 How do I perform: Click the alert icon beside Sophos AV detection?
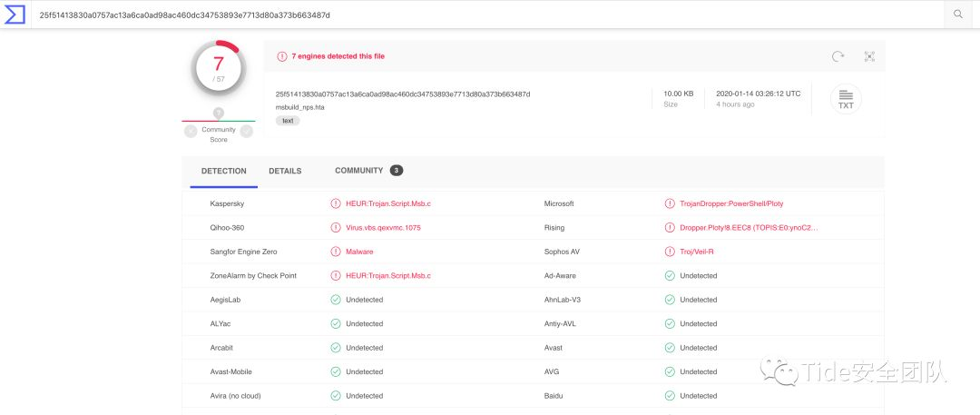click(670, 252)
